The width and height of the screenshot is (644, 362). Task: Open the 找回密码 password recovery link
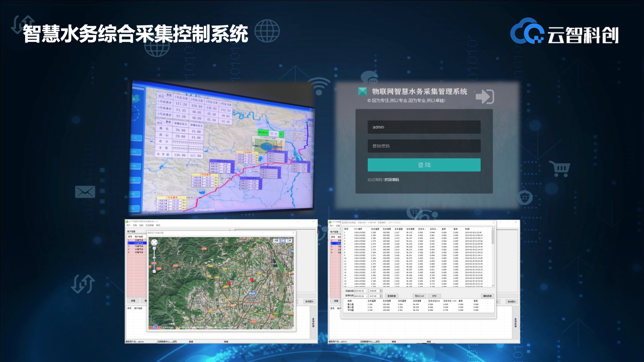tap(391, 180)
